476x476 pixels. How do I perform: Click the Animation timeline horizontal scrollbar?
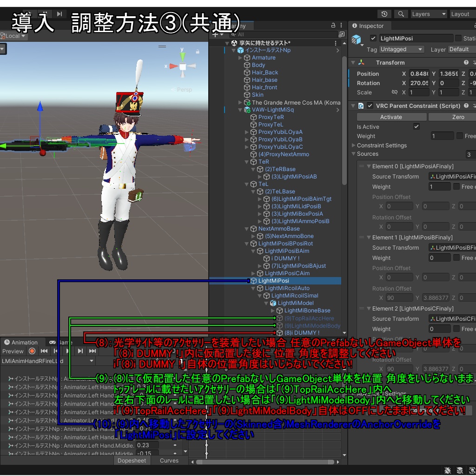point(265,462)
